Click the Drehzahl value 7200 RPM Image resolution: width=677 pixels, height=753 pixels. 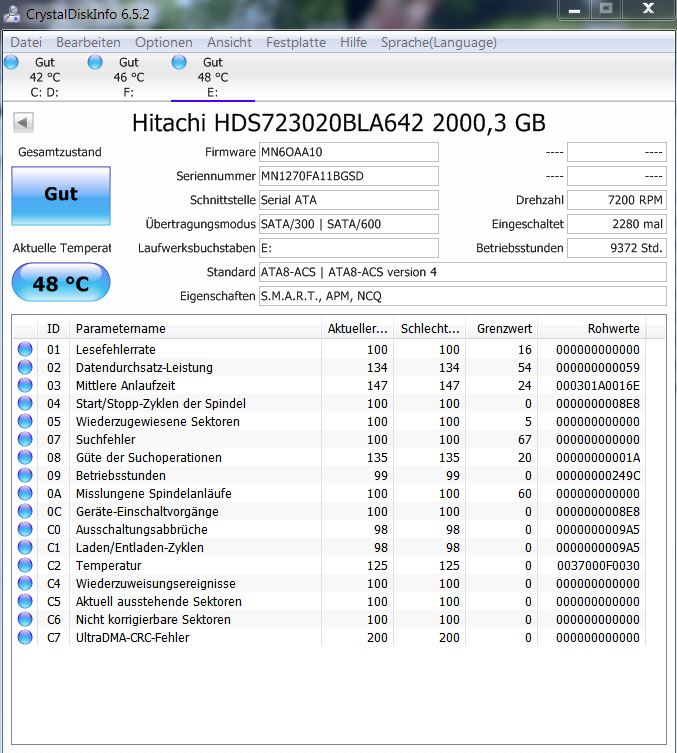click(x=617, y=200)
